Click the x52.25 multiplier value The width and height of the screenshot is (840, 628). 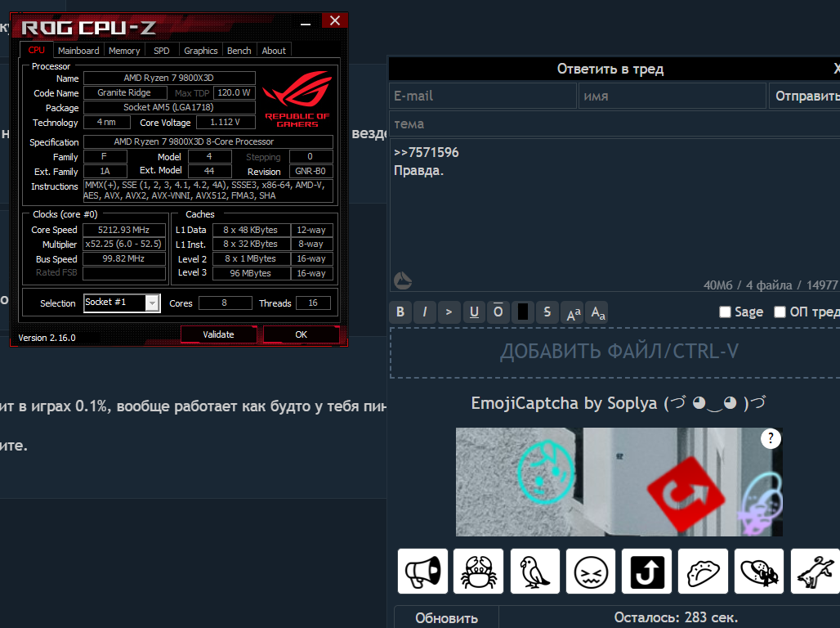[123, 244]
